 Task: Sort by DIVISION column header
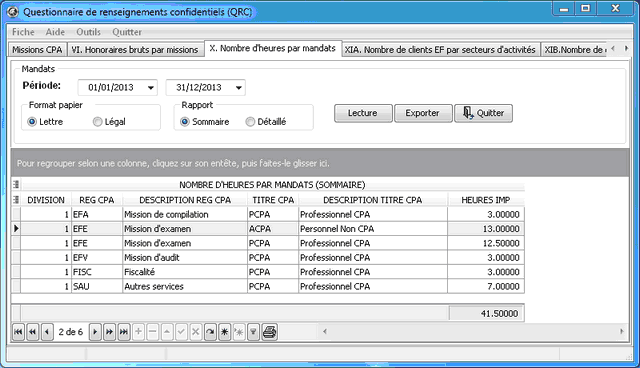(x=46, y=200)
